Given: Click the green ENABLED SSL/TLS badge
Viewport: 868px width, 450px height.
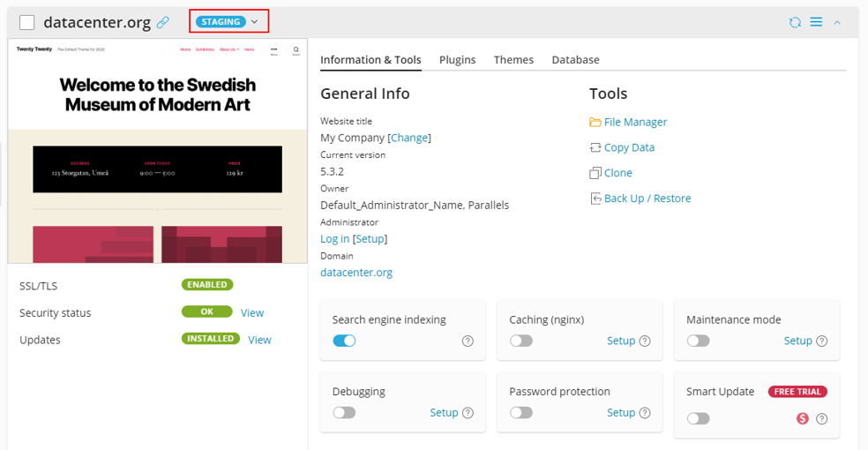Looking at the screenshot, I should (207, 284).
